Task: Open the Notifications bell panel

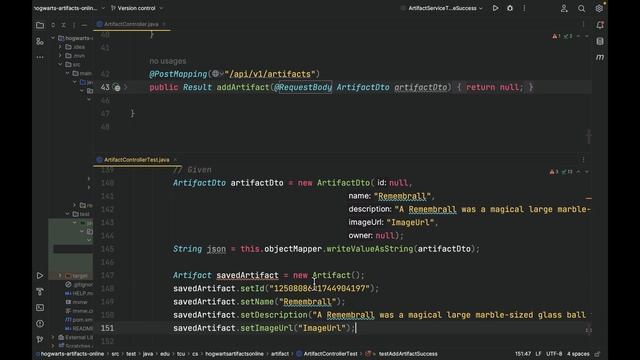Action: coord(600,25)
